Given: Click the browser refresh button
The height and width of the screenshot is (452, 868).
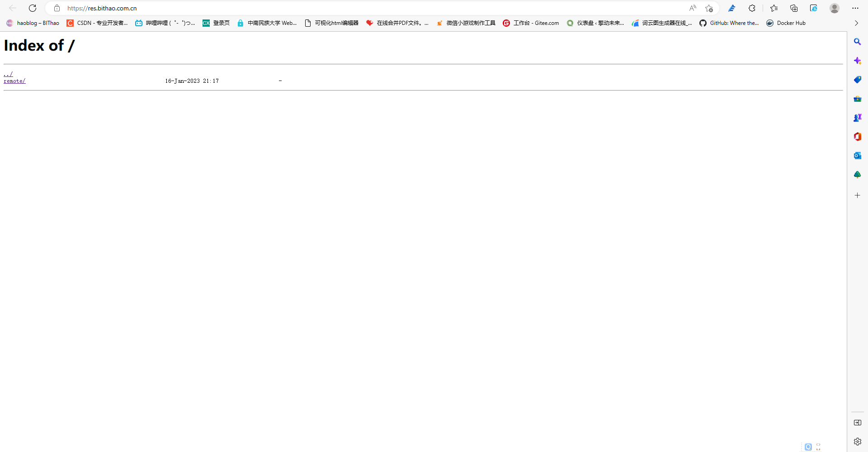Looking at the screenshot, I should point(33,8).
